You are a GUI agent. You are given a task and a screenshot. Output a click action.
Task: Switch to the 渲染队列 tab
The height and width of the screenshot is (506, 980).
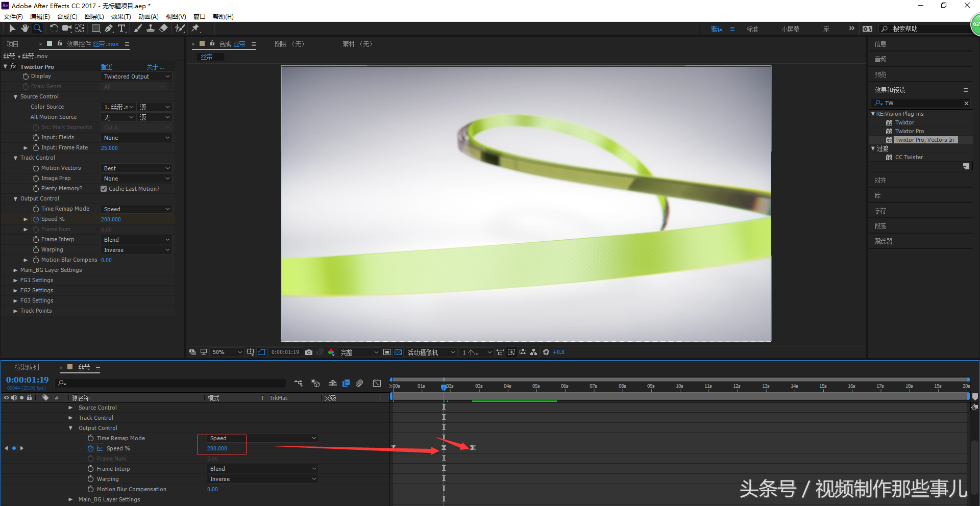coord(27,367)
